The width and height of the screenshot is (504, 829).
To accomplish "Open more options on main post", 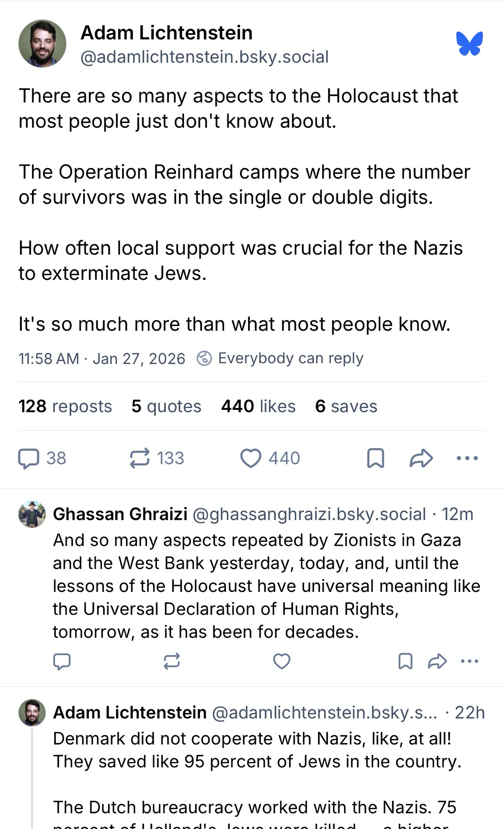I will (x=467, y=458).
